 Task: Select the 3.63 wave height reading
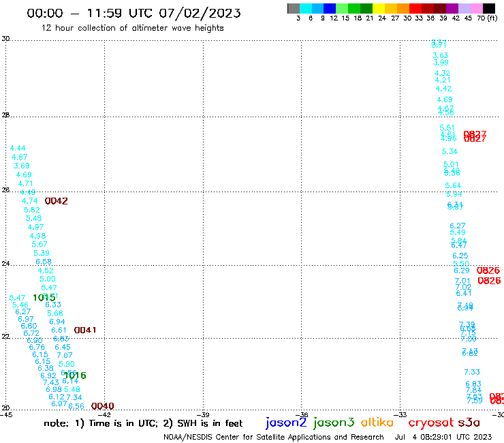point(440,55)
